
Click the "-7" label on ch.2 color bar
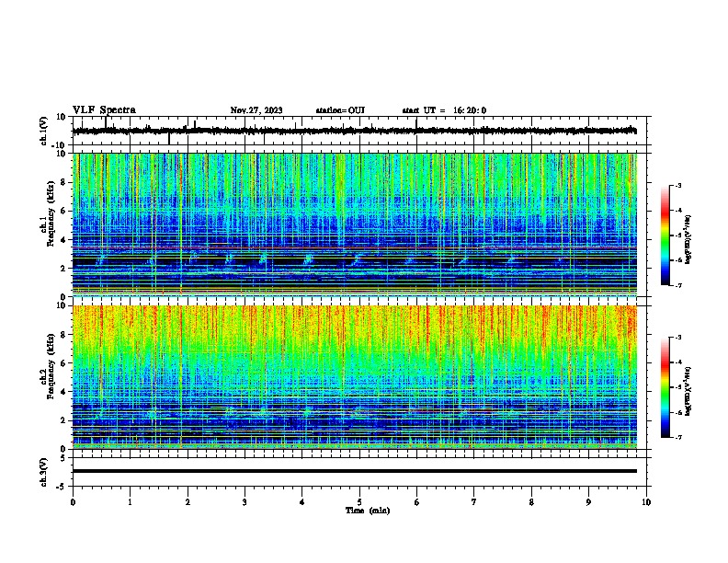click(678, 437)
